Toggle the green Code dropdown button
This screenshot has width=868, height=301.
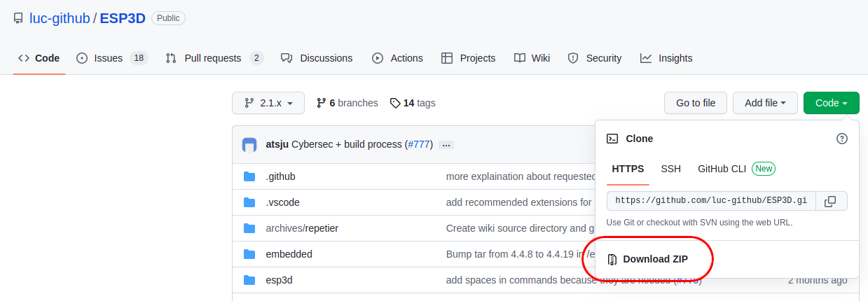tap(831, 103)
